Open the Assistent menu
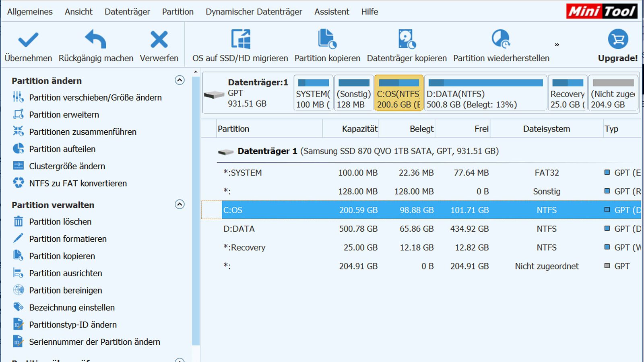Image resolution: width=644 pixels, height=362 pixels. coord(332,12)
